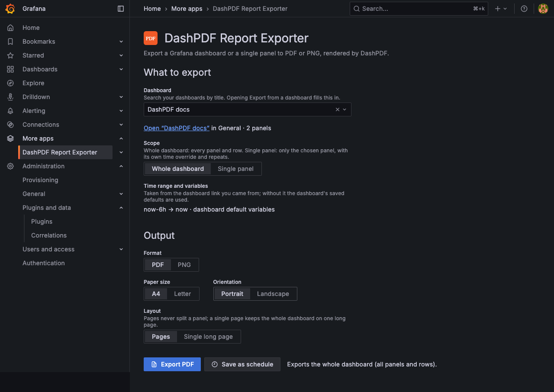Click the Connections icon in sidebar
This screenshot has height=392, width=554.
click(10, 125)
